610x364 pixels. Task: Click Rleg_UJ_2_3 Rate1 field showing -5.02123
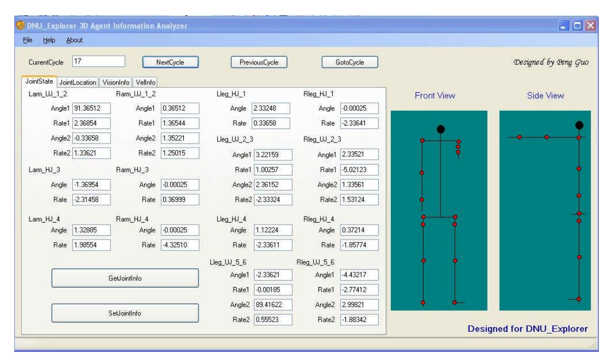pyautogui.click(x=360, y=170)
